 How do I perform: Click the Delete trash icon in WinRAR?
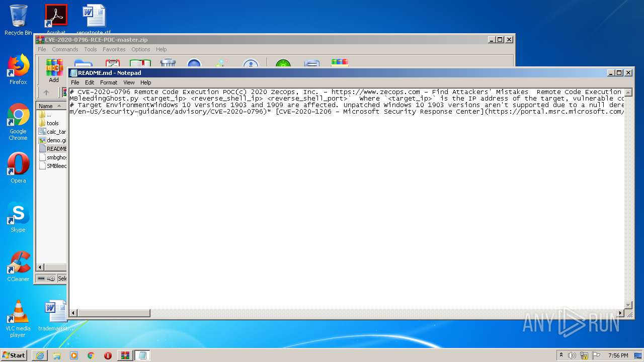(x=168, y=63)
